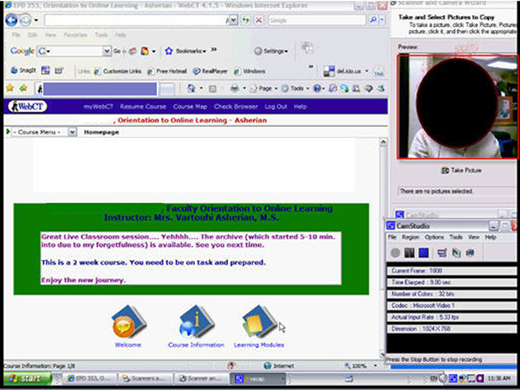The width and height of the screenshot is (520, 390).
Task: Click CamStudio icon in system tray
Action: [453, 378]
